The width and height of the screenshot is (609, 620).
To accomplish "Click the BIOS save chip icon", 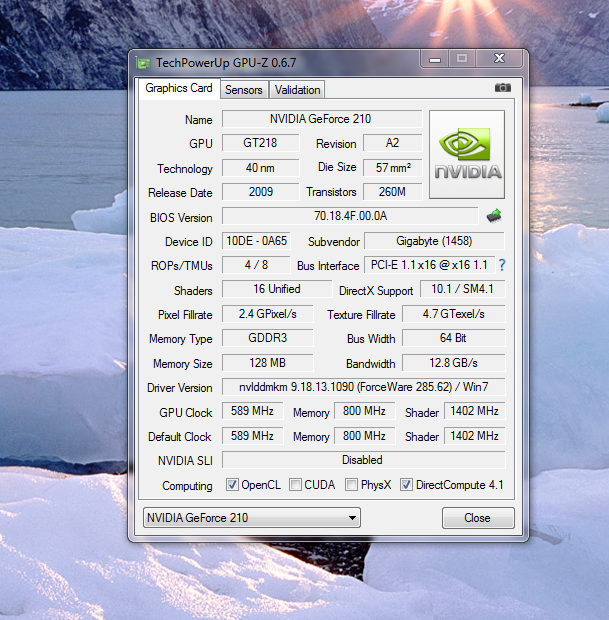I will 494,216.
